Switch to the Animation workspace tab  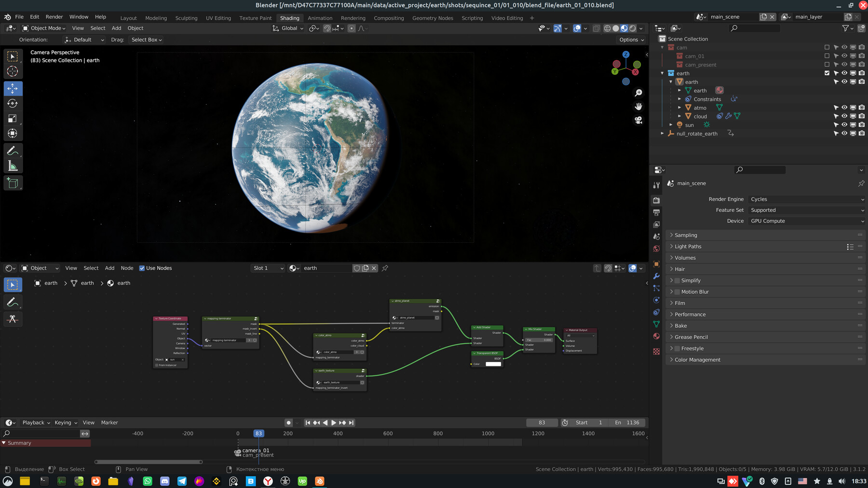click(320, 18)
